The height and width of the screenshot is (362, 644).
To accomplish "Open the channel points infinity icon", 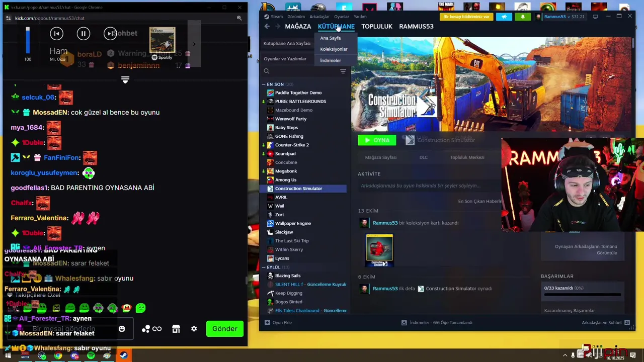I will [157, 329].
